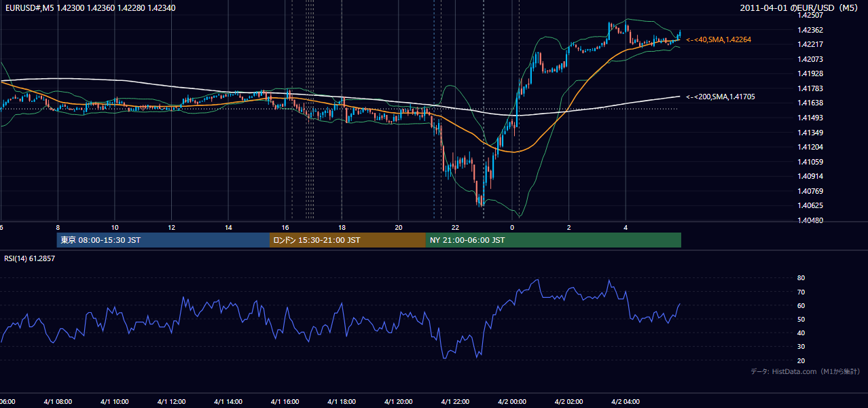Click price axis value 1.41349
The height and width of the screenshot is (408, 868).
[x=810, y=133]
